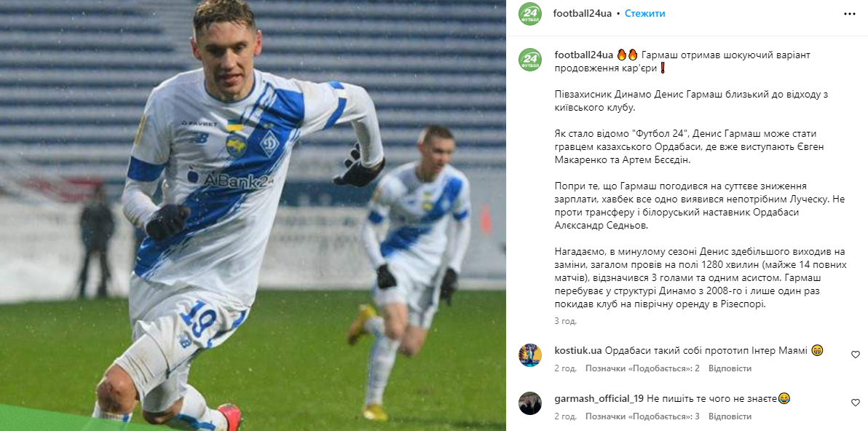Open football24ua avatar beside the caption
868x431 pixels.
coord(530,60)
